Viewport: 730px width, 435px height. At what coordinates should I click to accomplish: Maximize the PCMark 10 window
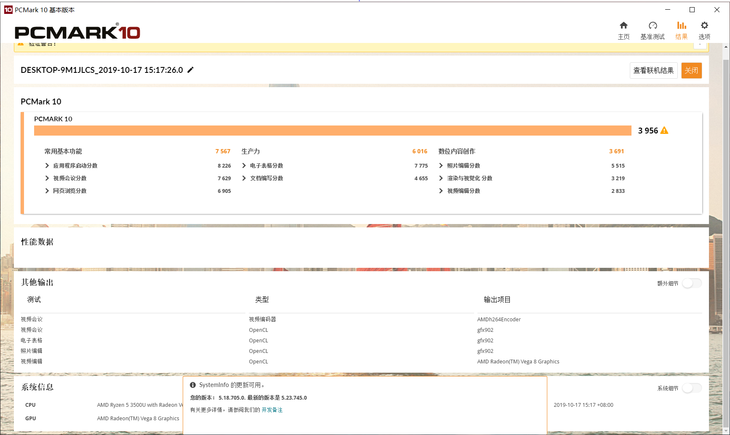[692, 10]
